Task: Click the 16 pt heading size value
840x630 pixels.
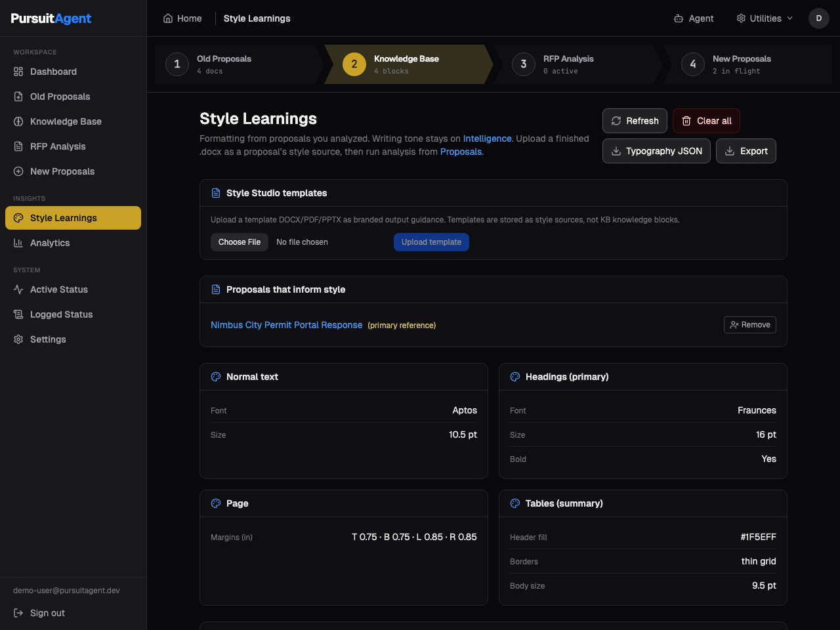Action: (766, 434)
